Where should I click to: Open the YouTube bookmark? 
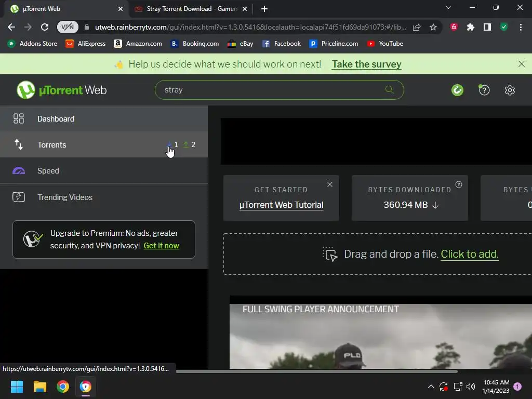(x=385, y=44)
